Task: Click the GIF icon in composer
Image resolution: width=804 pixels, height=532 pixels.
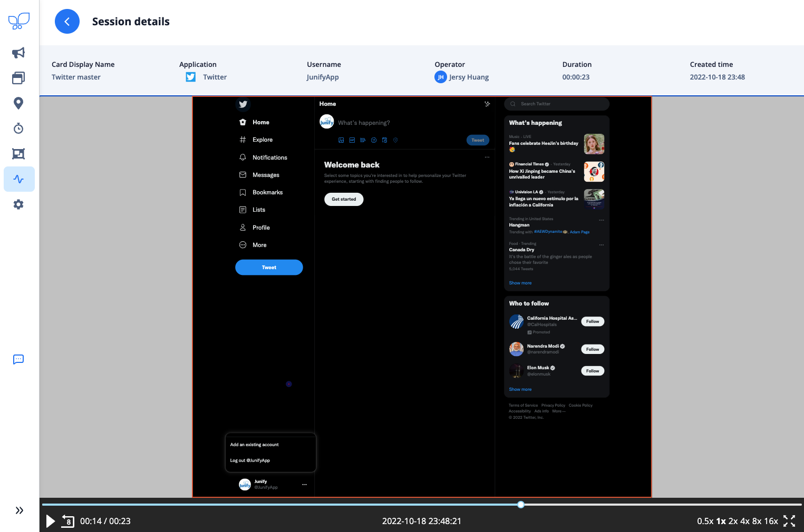Action: click(352, 140)
